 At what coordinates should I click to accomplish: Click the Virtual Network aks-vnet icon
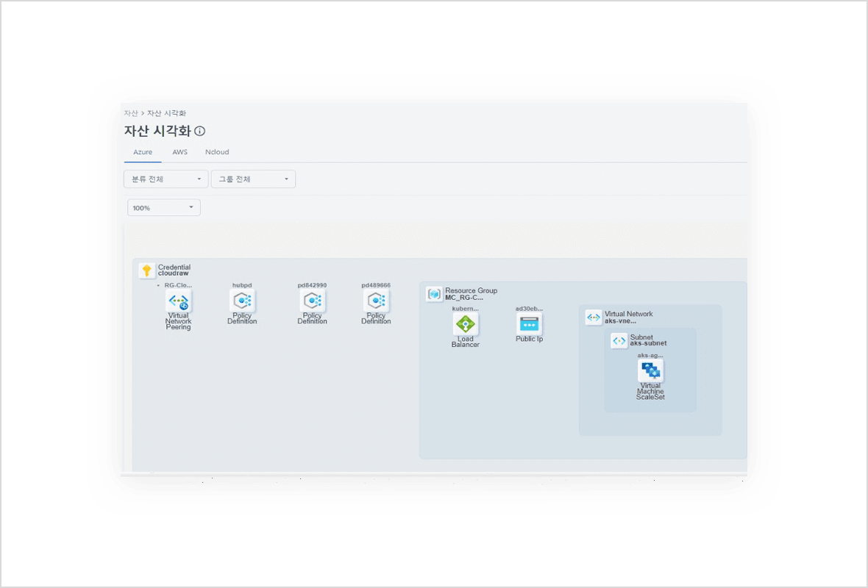click(594, 318)
